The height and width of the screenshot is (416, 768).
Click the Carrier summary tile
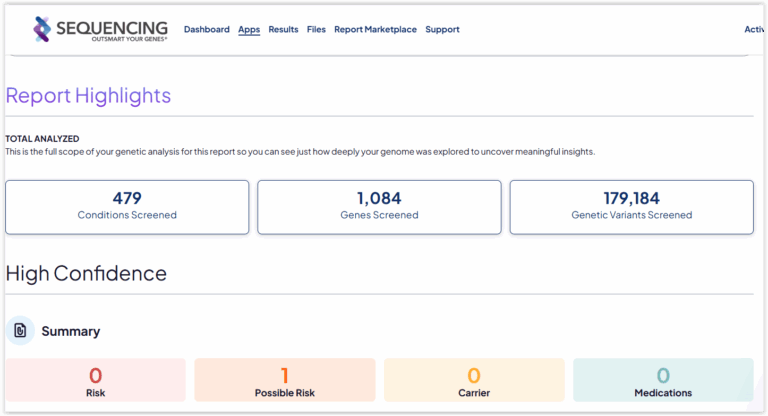pyautogui.click(x=474, y=381)
